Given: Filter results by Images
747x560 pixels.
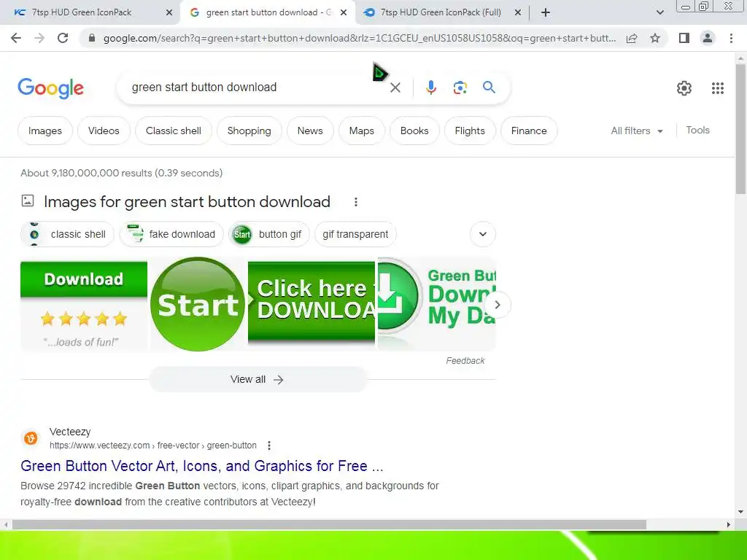Looking at the screenshot, I should pyautogui.click(x=45, y=131).
